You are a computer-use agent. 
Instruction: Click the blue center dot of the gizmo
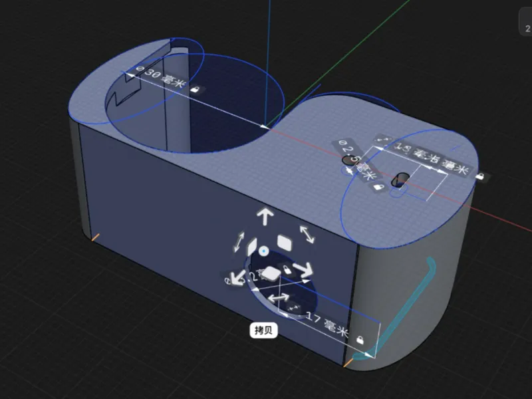click(263, 251)
